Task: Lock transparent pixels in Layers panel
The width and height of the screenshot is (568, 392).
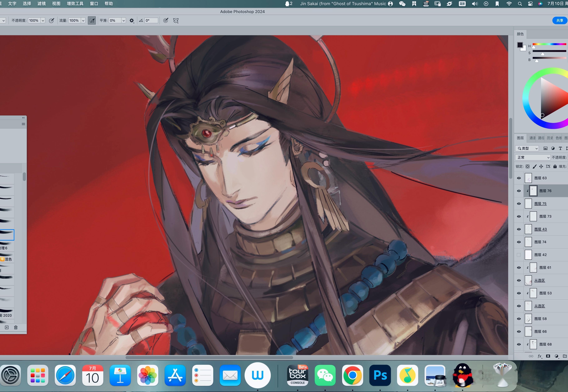Action: (x=527, y=167)
